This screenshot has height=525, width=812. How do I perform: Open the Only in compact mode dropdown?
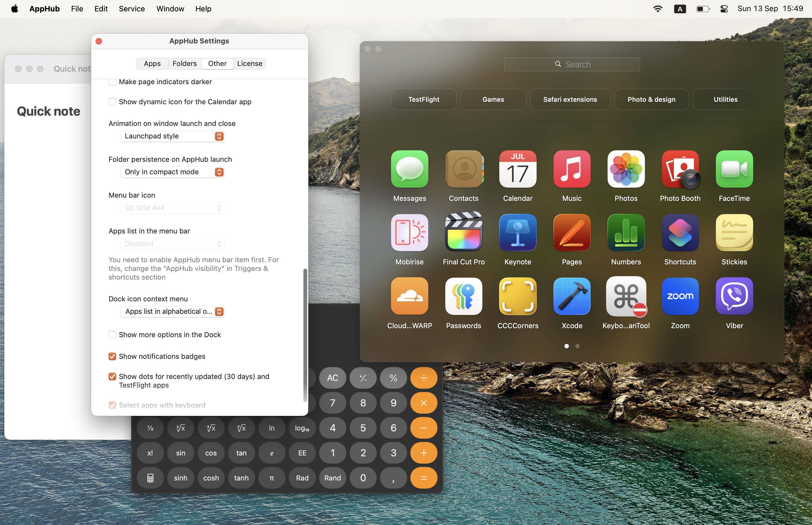172,172
